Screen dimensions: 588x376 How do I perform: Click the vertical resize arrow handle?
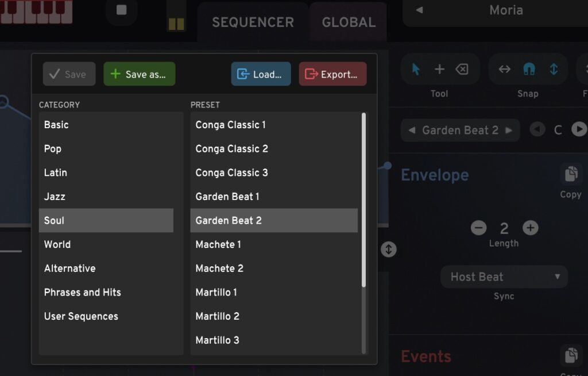[x=389, y=250]
